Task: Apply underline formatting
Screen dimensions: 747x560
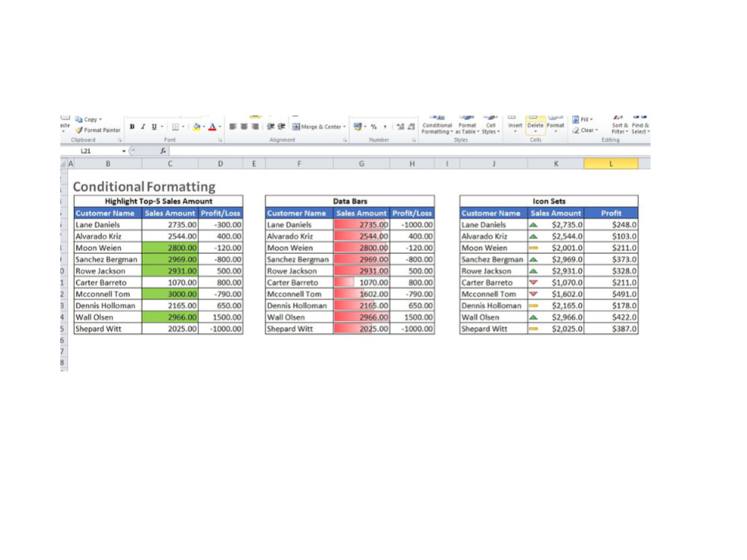Action: point(154,127)
